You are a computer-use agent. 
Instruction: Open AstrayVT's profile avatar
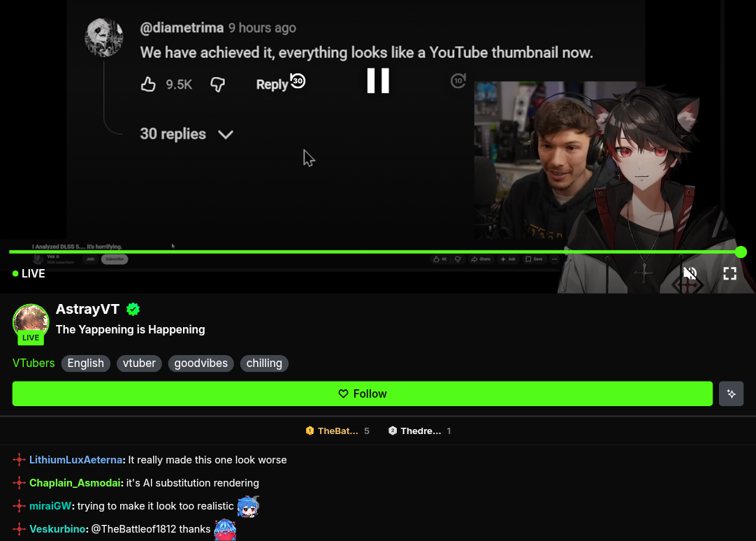[x=31, y=322]
